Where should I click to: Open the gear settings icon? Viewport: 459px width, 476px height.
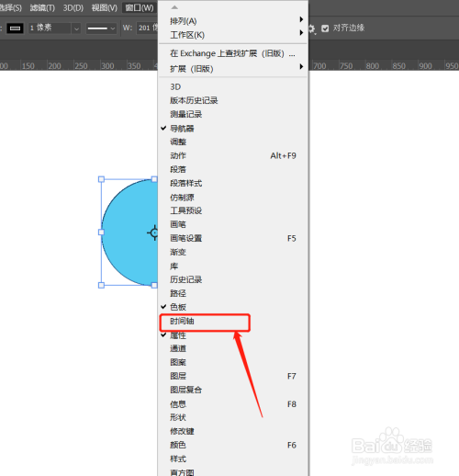click(311, 28)
